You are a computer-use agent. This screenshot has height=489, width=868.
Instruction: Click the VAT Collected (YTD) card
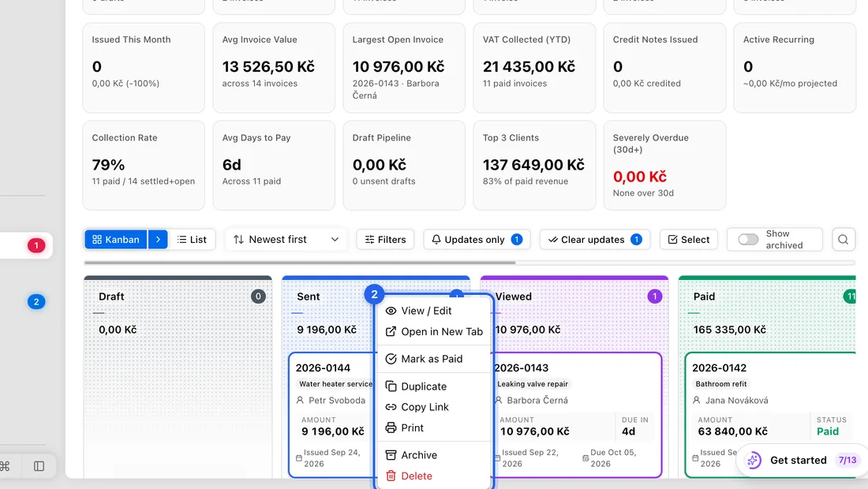(534, 68)
